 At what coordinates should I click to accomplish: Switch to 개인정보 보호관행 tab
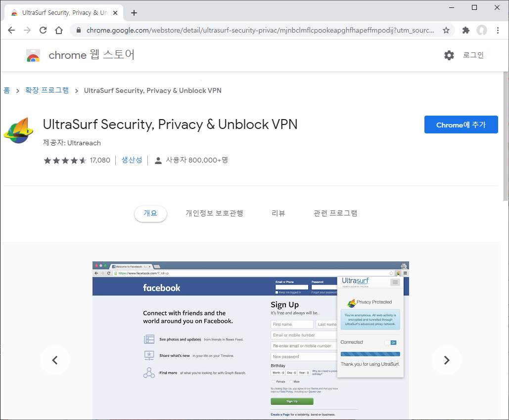tap(214, 213)
